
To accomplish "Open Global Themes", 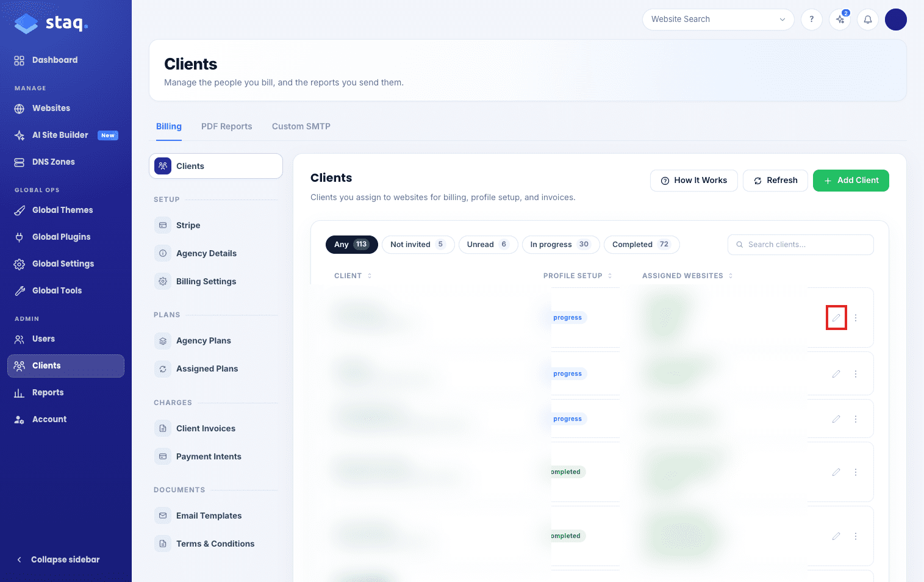I will (x=63, y=210).
